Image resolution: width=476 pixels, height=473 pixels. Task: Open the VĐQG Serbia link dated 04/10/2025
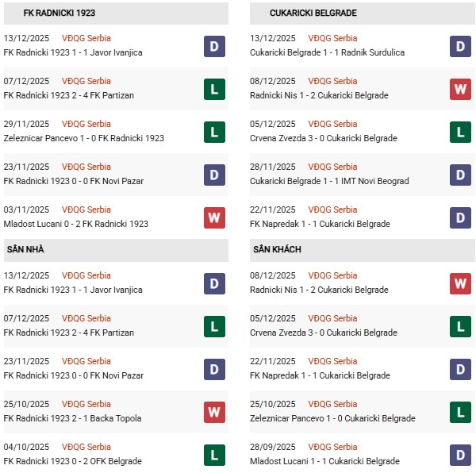coord(86,447)
